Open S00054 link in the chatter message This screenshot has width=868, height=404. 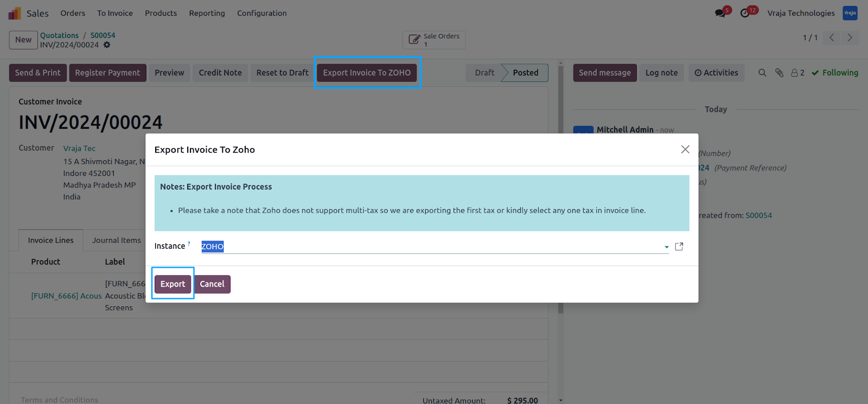(x=758, y=216)
